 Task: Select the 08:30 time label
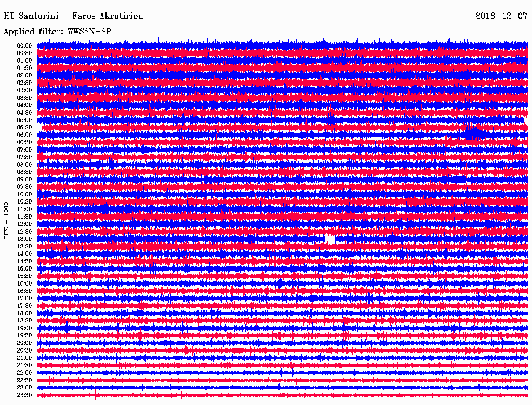click(24, 172)
